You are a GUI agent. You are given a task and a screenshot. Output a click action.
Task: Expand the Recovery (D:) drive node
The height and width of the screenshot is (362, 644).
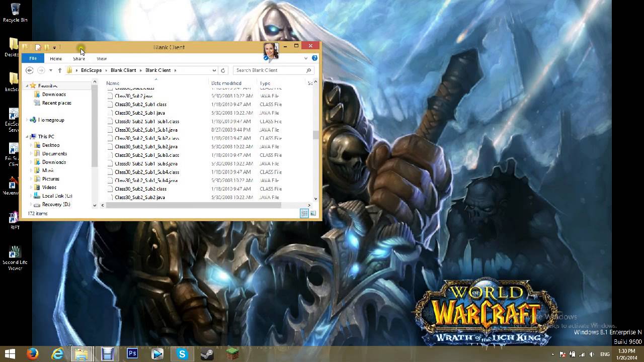31,205
